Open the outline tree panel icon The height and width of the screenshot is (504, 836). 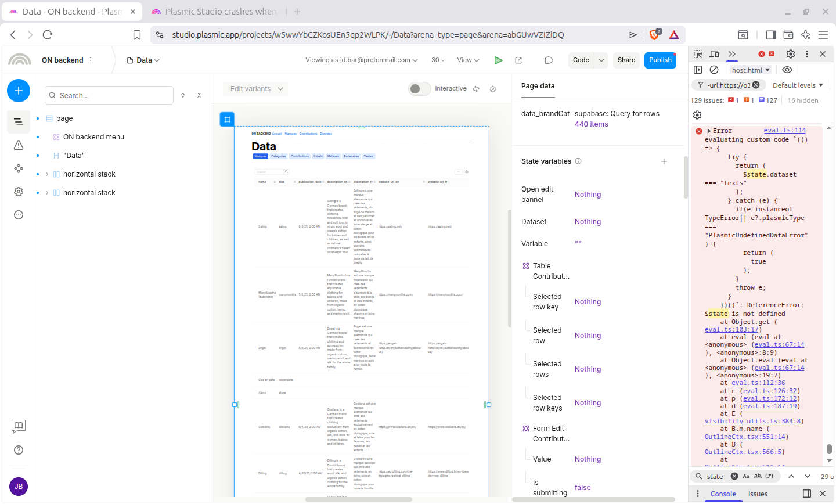tap(19, 122)
